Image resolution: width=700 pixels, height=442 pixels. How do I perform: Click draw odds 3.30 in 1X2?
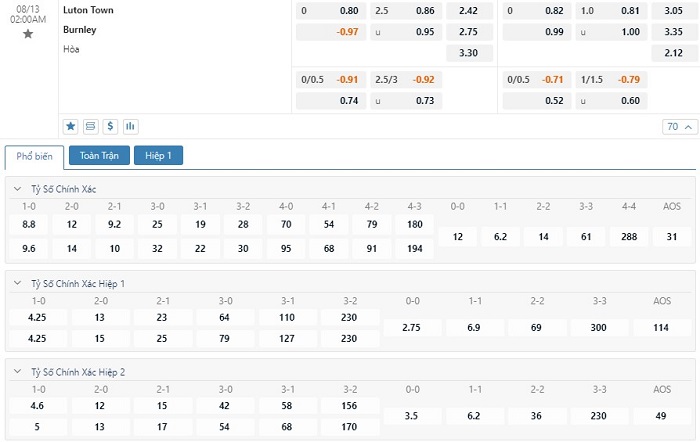pyautogui.click(x=468, y=52)
